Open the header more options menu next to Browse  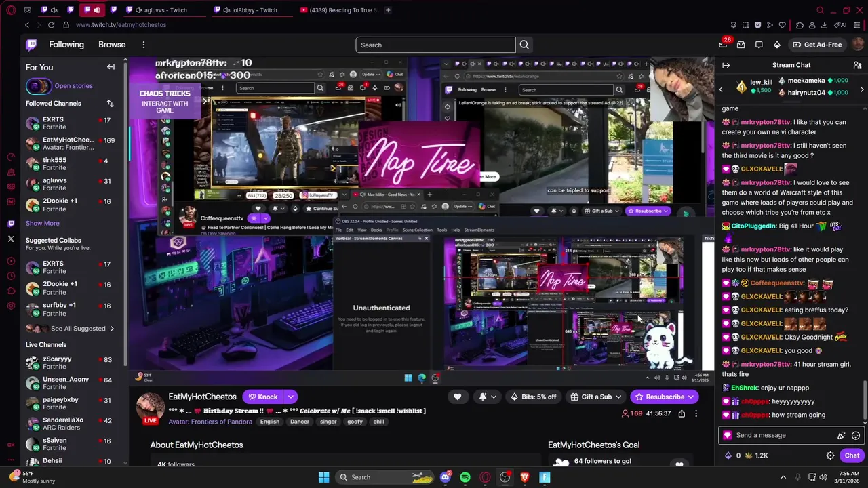[143, 45]
